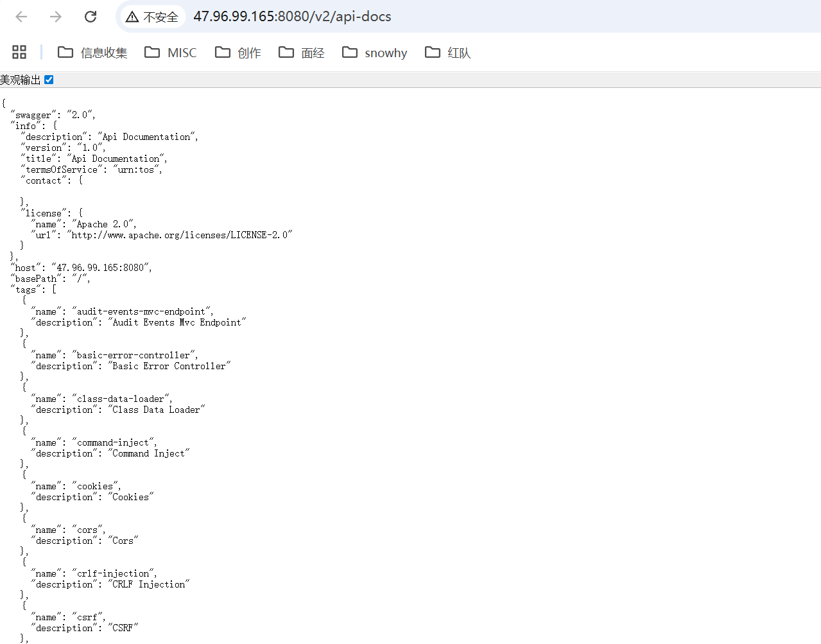This screenshot has height=644, width=821.
Task: Click the Apache license URL text
Action: point(179,235)
